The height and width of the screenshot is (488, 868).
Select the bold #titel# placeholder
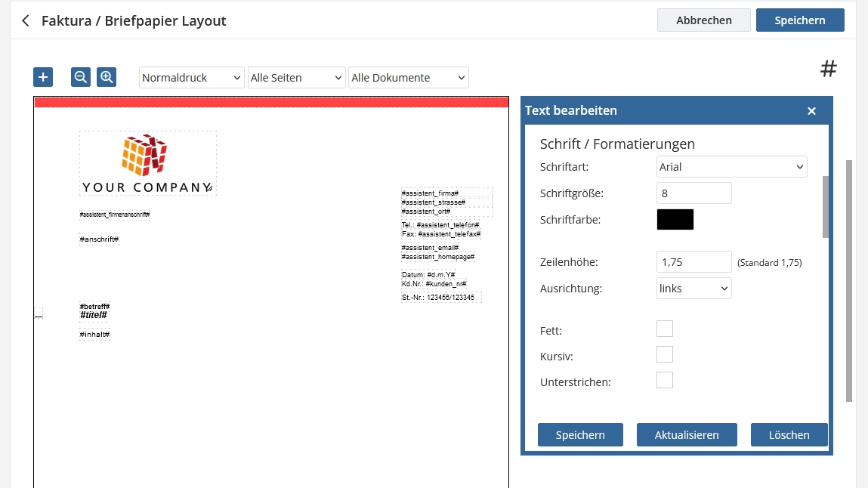tap(94, 315)
